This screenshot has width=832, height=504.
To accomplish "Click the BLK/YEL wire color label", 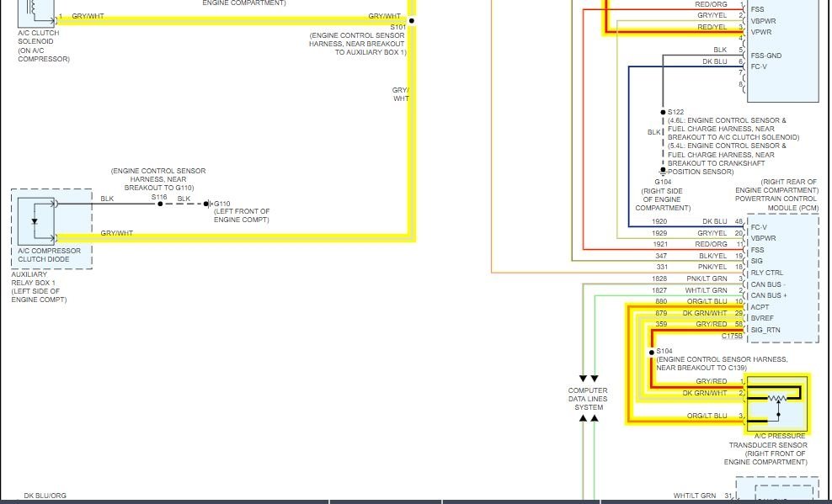I will point(712,256).
